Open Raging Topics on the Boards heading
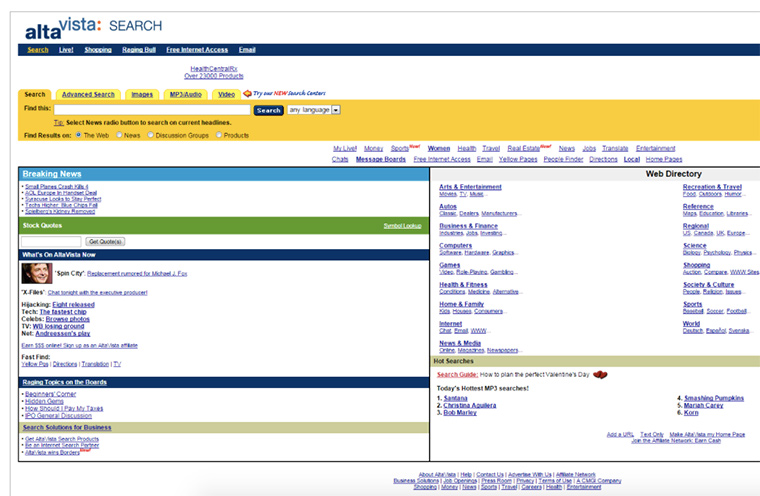 pos(64,383)
